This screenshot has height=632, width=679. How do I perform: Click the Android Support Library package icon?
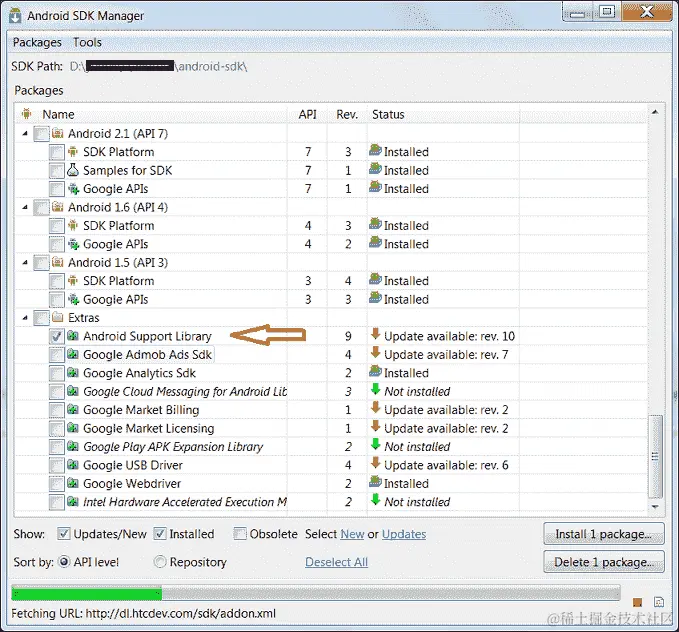pyautogui.click(x=73, y=336)
